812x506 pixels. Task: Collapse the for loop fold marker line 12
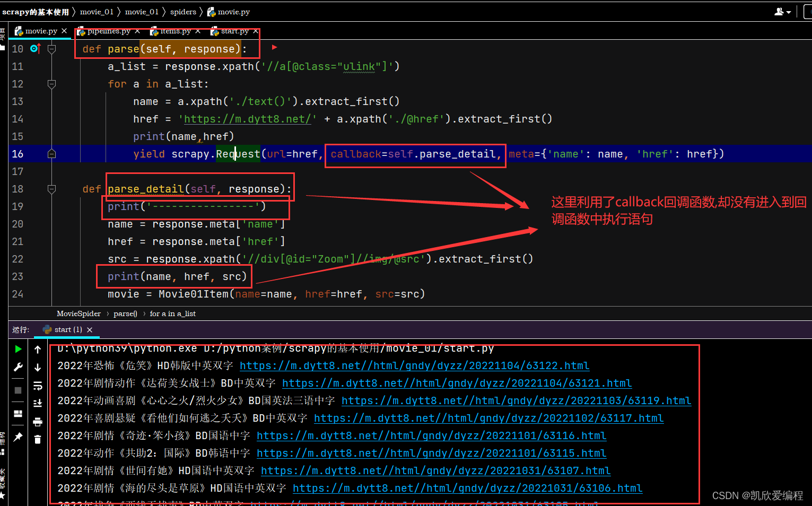click(x=52, y=84)
